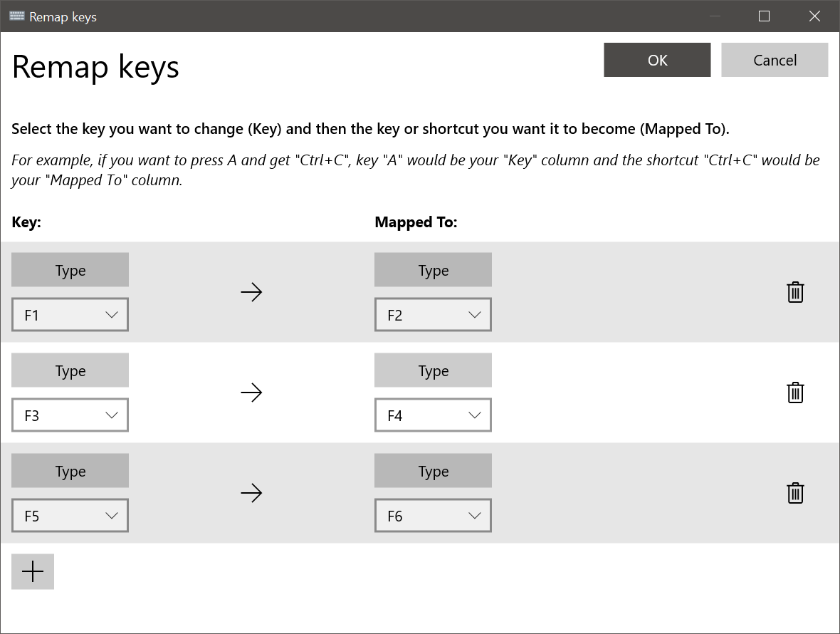Cancel the key remapping changes
Screen dimensions: 840x634
pos(775,60)
